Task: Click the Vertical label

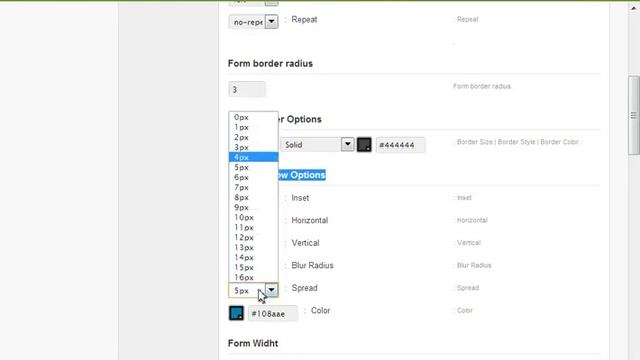Action: tap(305, 243)
